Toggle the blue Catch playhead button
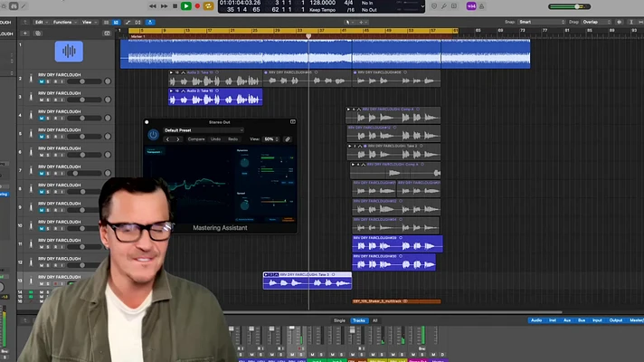 point(150,23)
